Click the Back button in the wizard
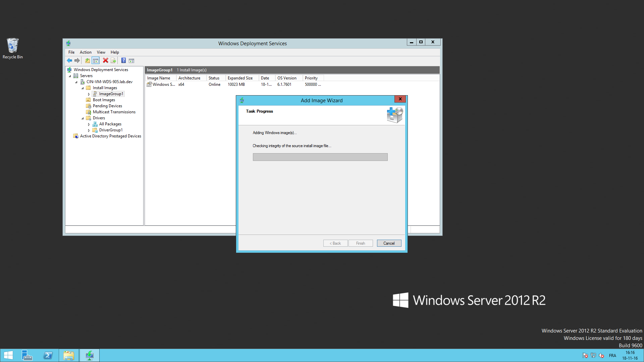 335,243
